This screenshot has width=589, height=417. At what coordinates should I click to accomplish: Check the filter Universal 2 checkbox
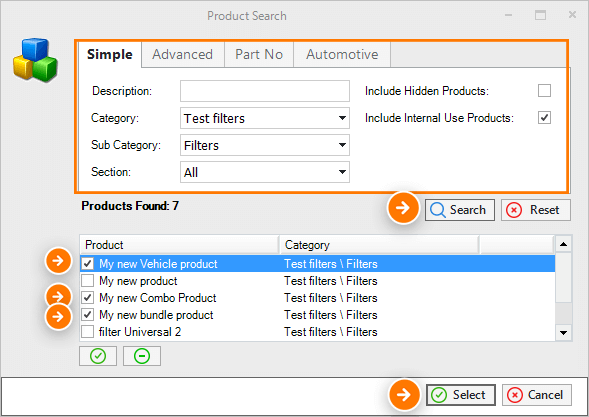click(x=88, y=332)
